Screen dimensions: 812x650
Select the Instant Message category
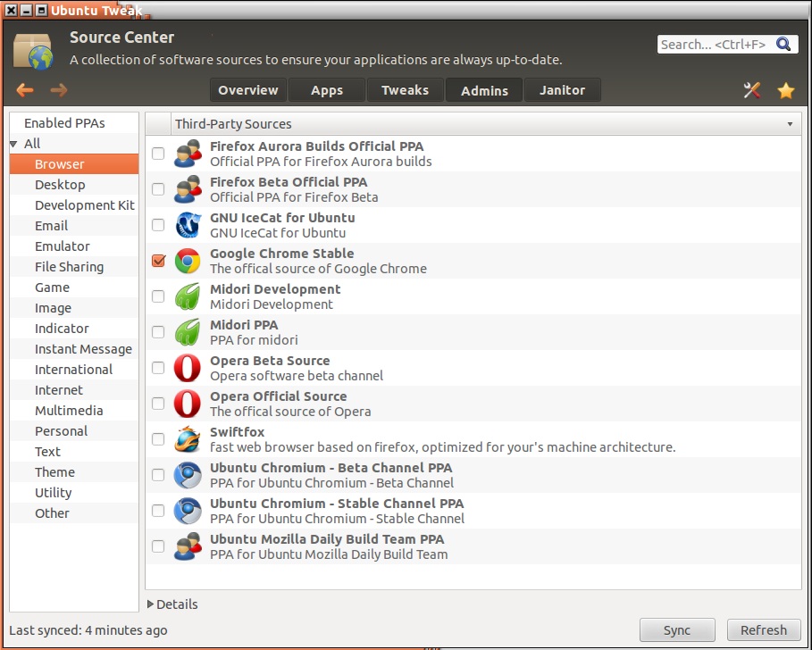[74, 349]
